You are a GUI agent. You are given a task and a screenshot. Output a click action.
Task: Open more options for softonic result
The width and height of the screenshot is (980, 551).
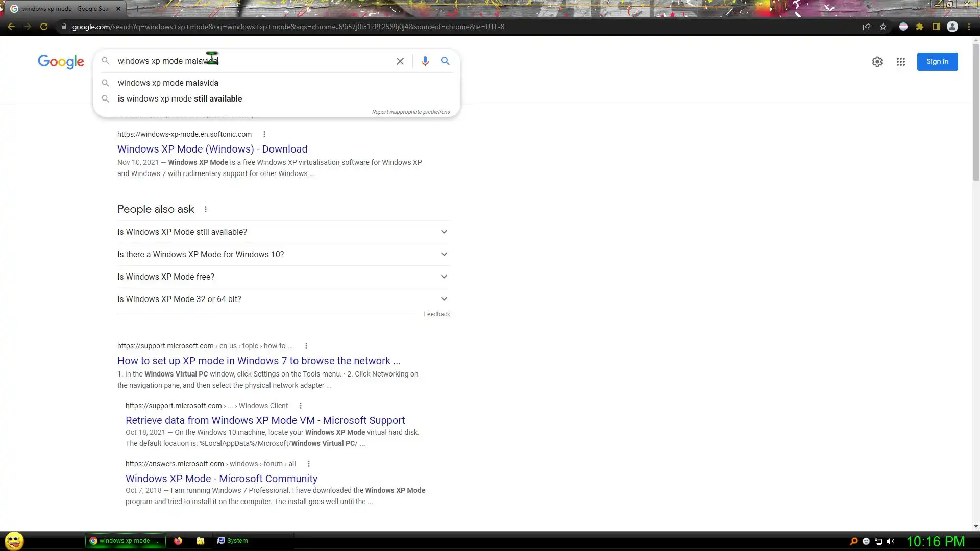pyautogui.click(x=264, y=134)
